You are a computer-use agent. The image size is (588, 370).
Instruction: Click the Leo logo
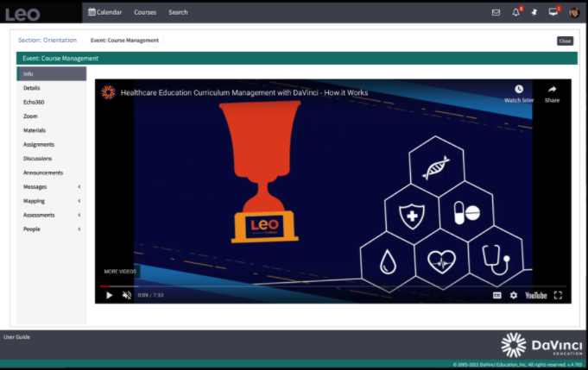[x=22, y=14]
